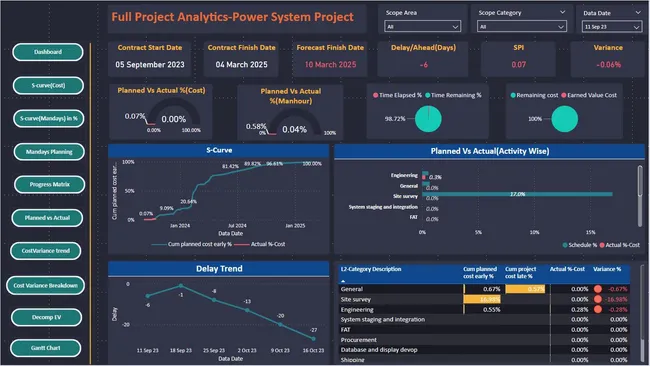Click Delay/Ahead(Days) value -6

[423, 65]
